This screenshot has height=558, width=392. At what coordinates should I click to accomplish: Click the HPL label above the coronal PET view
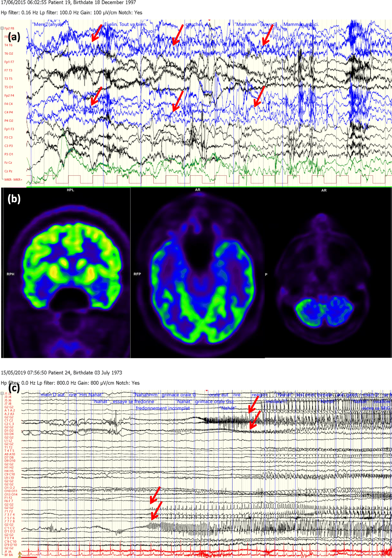tap(70, 190)
